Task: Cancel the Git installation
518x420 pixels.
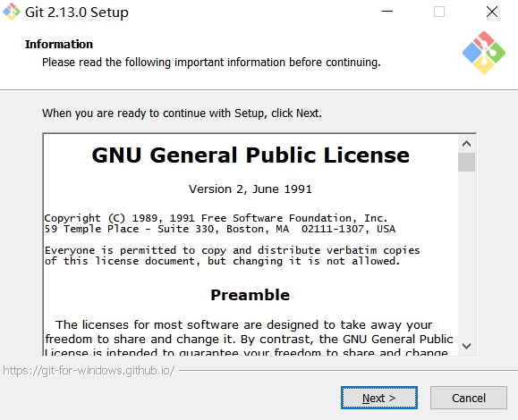Action: [x=469, y=398]
